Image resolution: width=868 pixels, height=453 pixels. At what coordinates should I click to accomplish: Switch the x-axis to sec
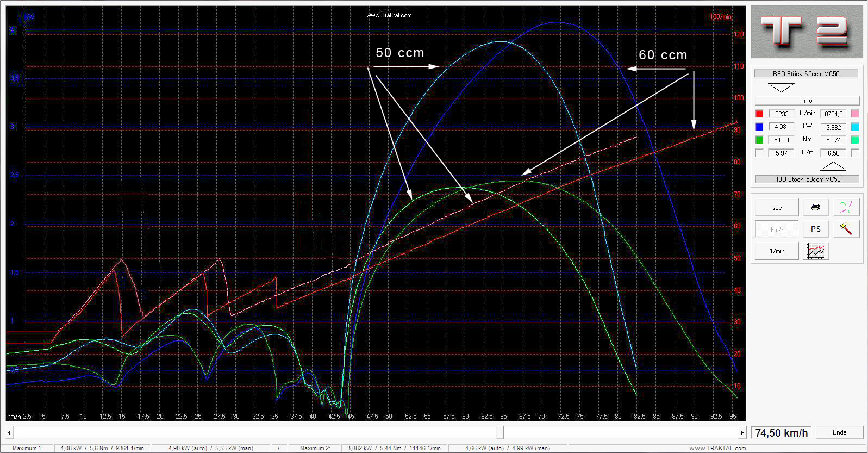(777, 207)
